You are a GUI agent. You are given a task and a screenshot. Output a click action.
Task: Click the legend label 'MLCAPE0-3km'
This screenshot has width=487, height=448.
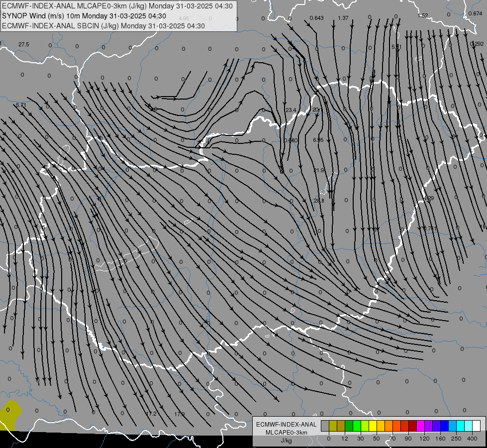click(287, 433)
